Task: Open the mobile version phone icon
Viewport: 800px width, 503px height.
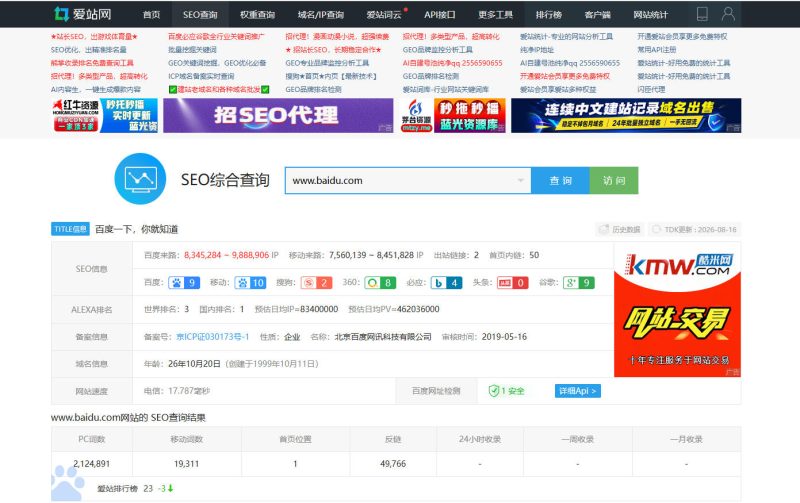Action: click(x=702, y=14)
